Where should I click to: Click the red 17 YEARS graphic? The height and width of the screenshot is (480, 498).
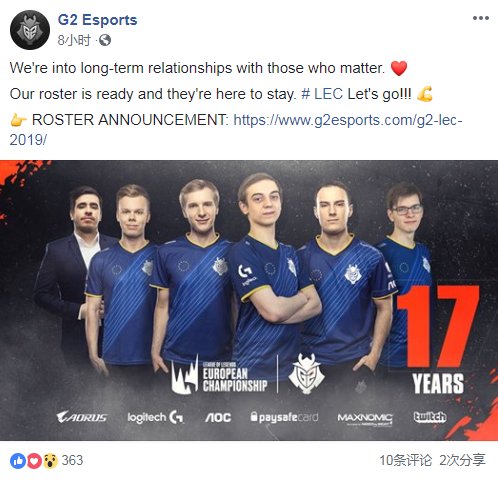point(437,340)
